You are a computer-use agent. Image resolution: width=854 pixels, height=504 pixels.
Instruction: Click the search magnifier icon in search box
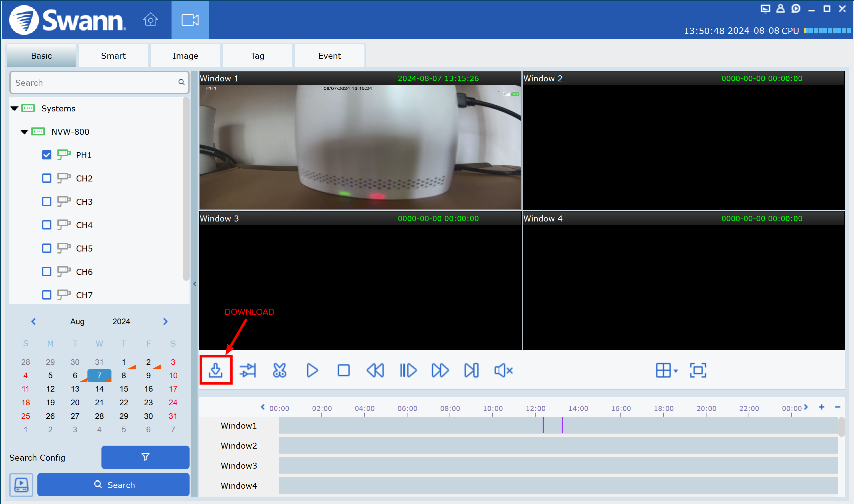click(x=182, y=82)
